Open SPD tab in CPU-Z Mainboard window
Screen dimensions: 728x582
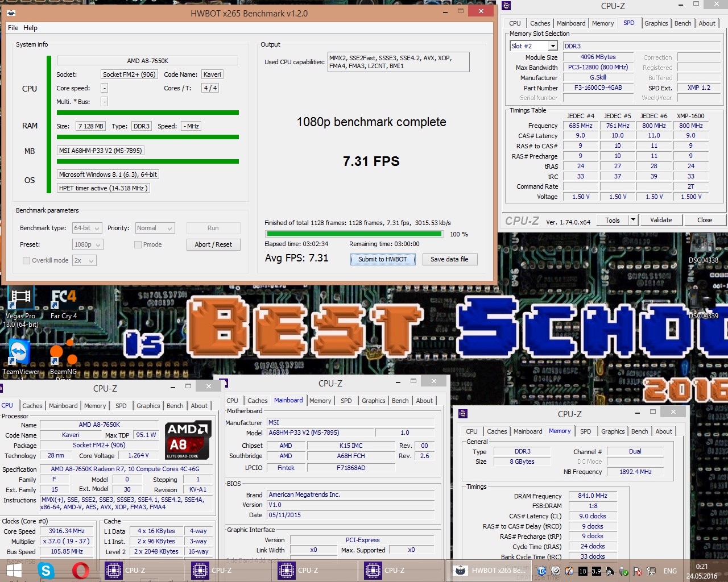[x=346, y=401]
